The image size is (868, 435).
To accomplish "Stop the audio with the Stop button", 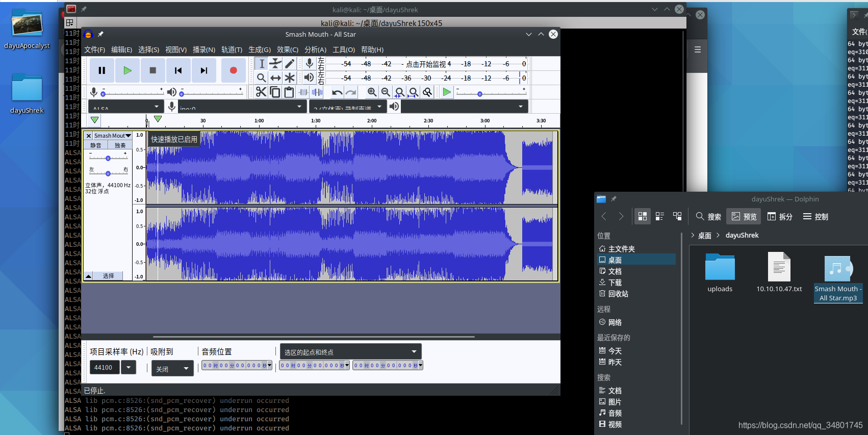I will [152, 70].
